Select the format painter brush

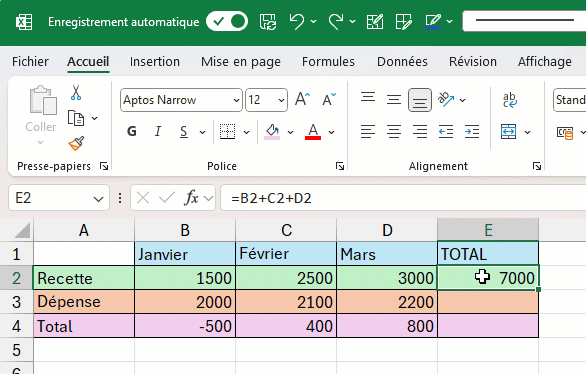point(76,143)
